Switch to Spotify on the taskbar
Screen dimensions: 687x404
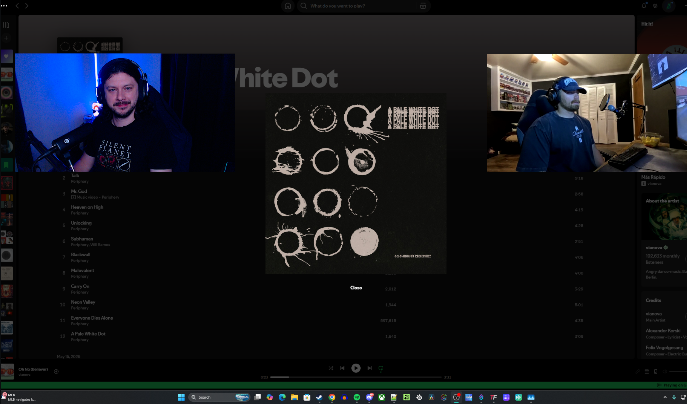(357, 397)
